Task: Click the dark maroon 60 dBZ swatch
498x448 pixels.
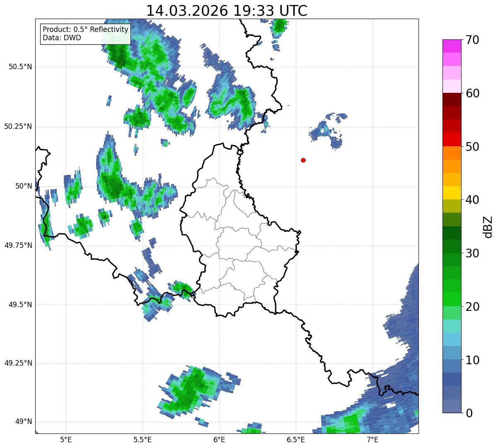Action: [x=452, y=99]
